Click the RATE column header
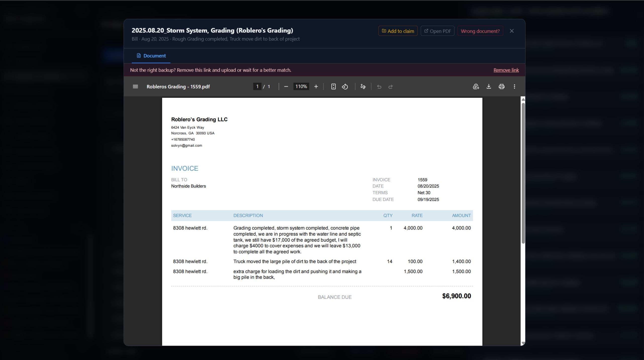The width and height of the screenshot is (644, 360). coord(417,216)
